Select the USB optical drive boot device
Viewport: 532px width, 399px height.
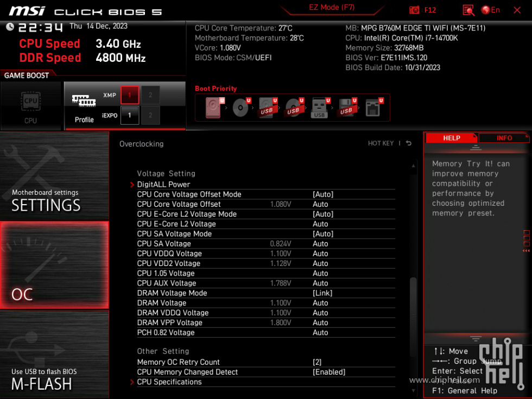(x=294, y=107)
